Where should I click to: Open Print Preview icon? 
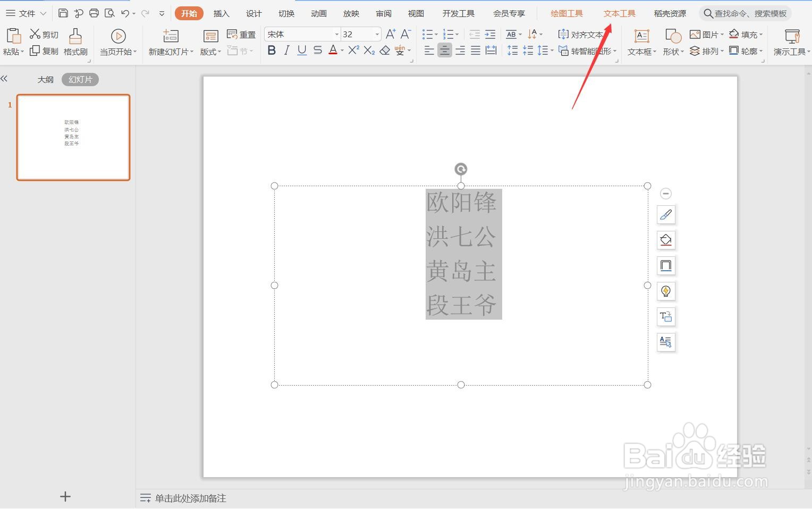pyautogui.click(x=109, y=13)
